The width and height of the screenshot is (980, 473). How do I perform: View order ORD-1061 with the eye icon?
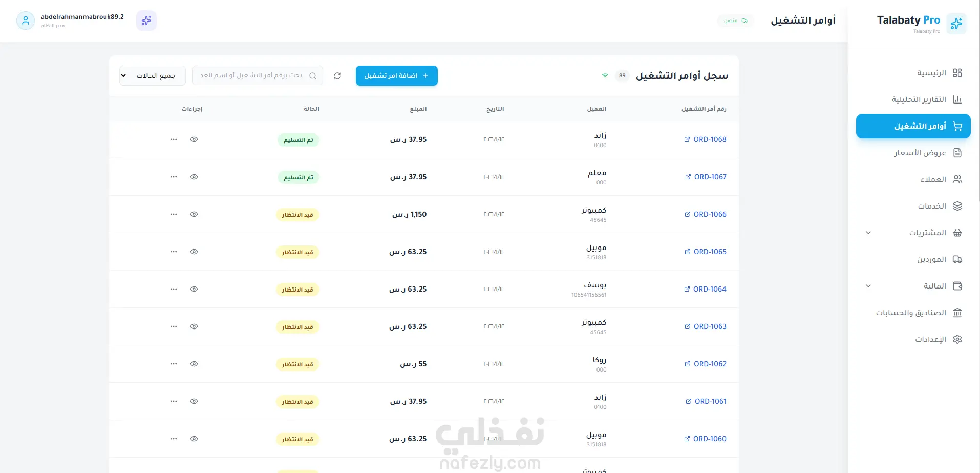194,401
